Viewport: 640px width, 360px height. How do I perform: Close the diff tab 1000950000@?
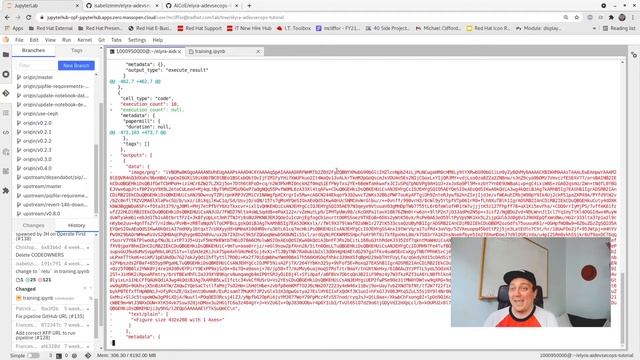pos(179,51)
